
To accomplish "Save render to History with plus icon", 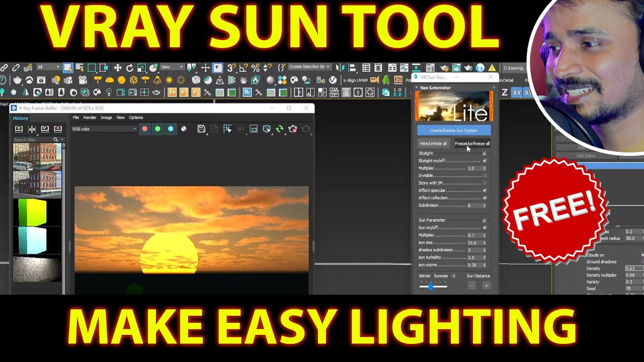I will [x=19, y=129].
